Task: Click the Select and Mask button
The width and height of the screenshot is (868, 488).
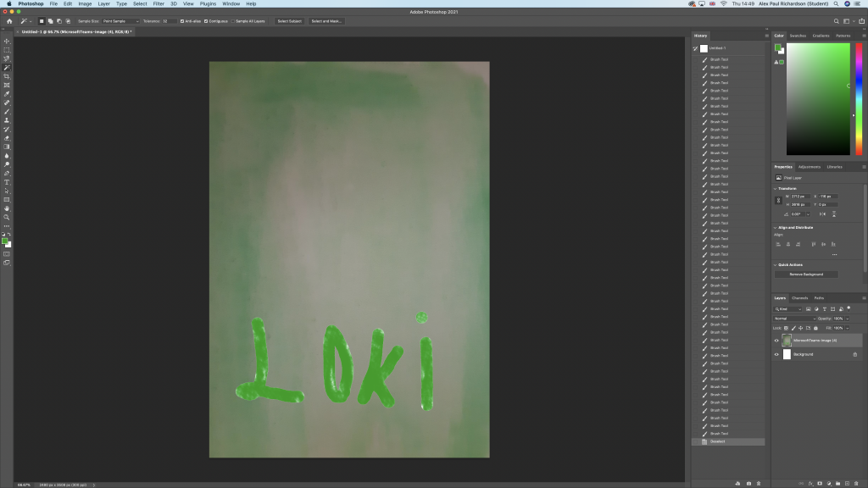Action: click(326, 21)
